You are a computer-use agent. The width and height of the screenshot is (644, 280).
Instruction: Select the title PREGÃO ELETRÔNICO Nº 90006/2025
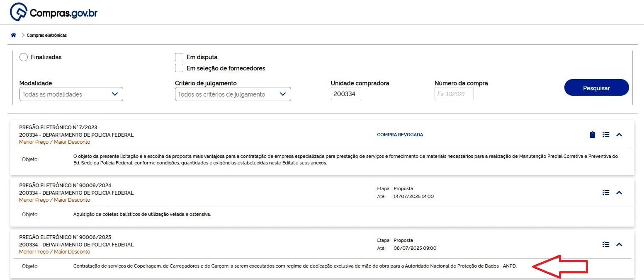click(x=65, y=237)
